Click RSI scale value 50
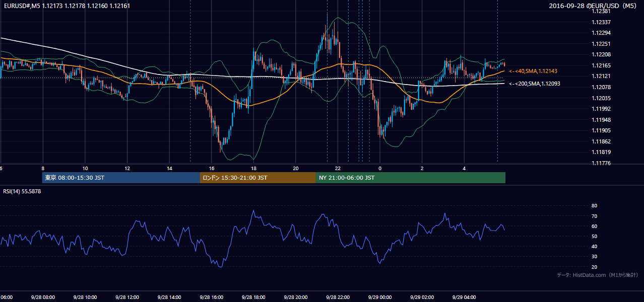Screen dimensions: 644x302 [594, 236]
